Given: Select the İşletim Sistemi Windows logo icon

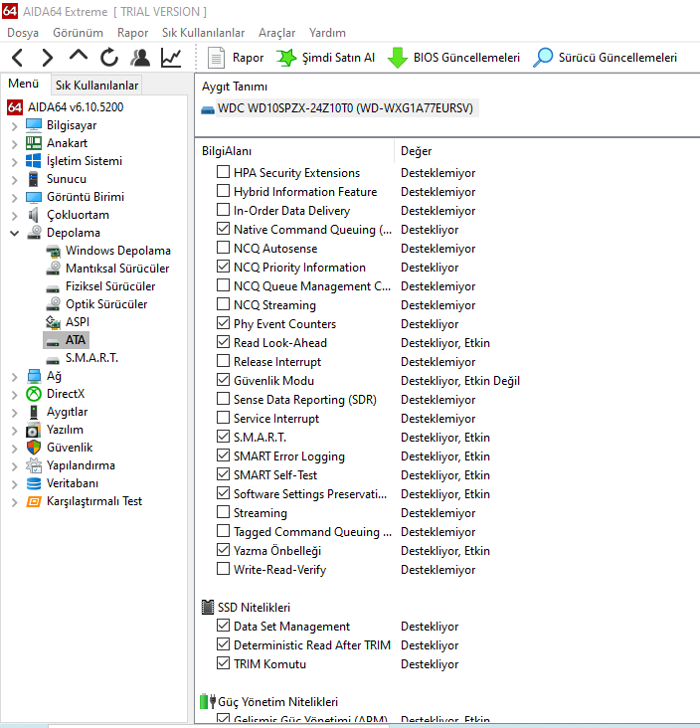Looking at the screenshot, I should pos(34,161).
